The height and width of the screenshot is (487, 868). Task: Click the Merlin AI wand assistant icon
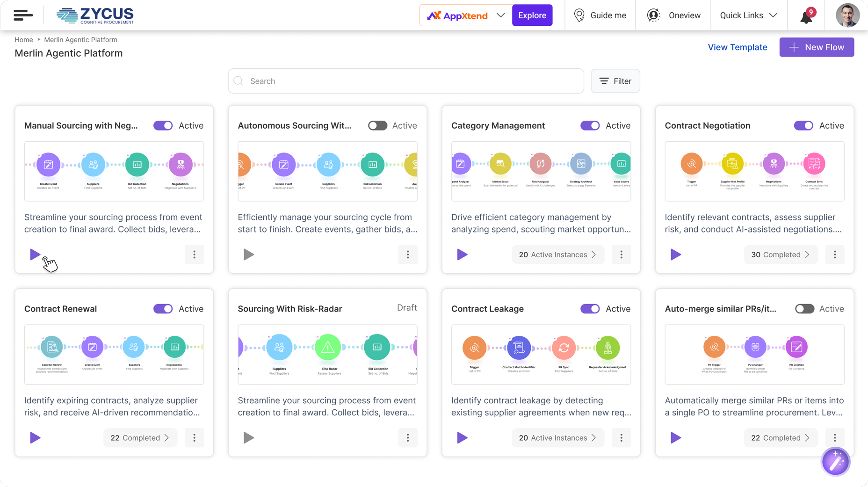(835, 462)
